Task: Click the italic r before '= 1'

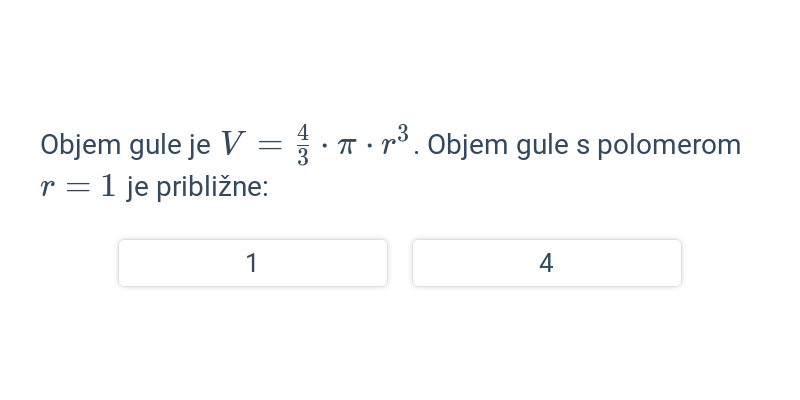Action: pos(47,188)
